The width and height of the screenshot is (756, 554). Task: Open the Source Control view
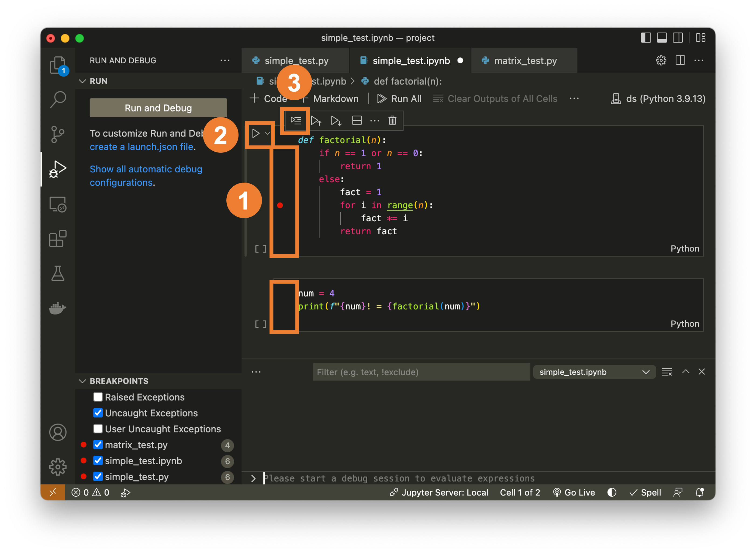pyautogui.click(x=58, y=134)
